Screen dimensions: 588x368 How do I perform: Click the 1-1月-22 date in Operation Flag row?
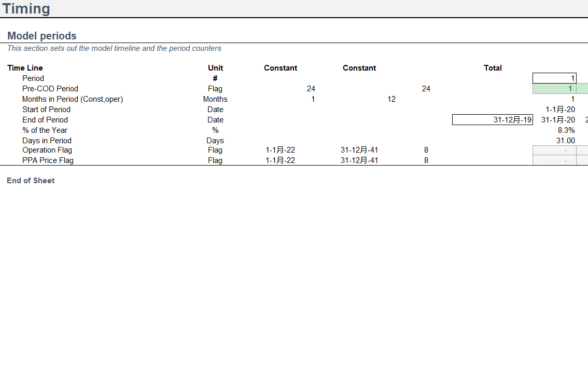click(x=281, y=150)
